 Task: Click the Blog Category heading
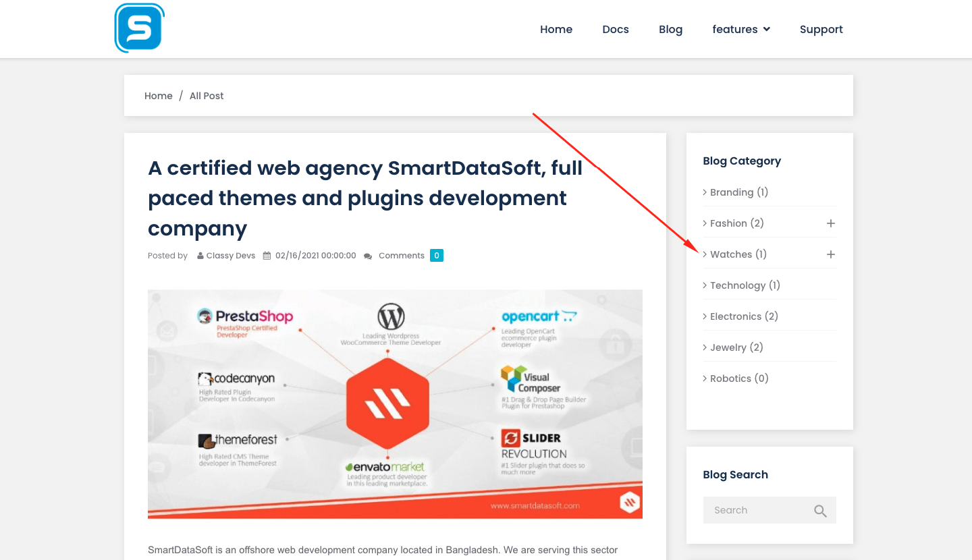(742, 161)
